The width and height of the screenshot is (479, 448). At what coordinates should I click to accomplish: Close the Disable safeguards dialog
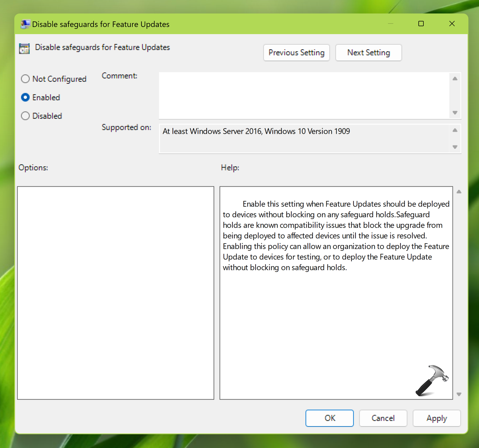point(452,24)
